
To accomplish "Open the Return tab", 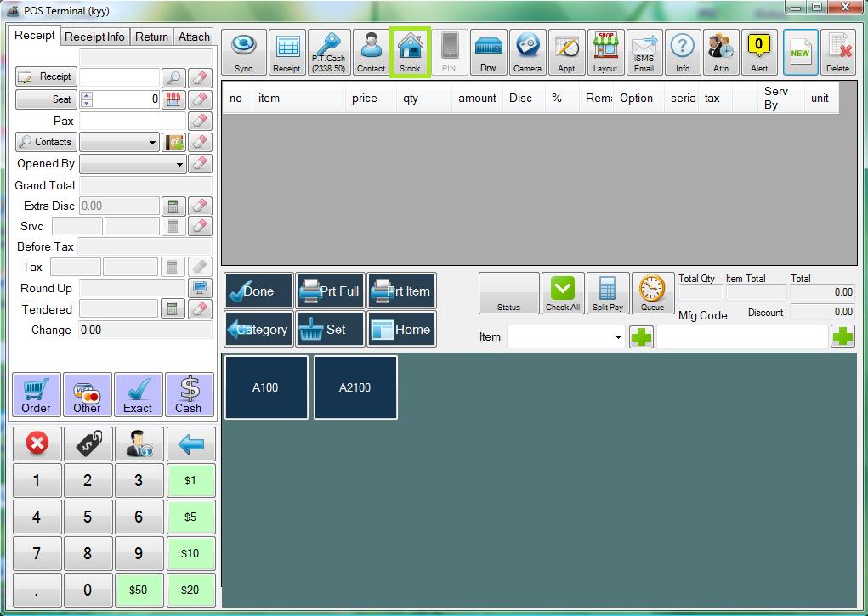I will (151, 37).
